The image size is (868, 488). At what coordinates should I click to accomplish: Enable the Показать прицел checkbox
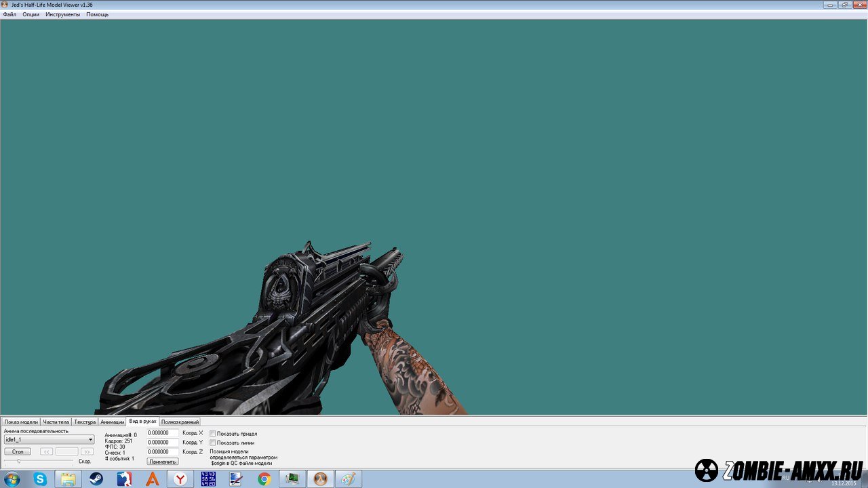(x=213, y=434)
